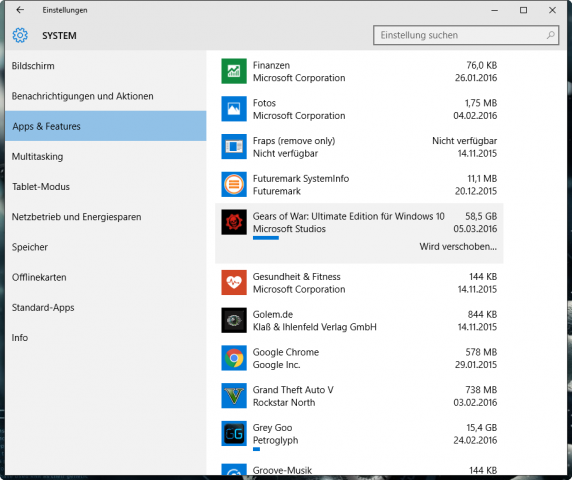
Task: Click the Microsoft Studios publisher text
Action: click(289, 229)
